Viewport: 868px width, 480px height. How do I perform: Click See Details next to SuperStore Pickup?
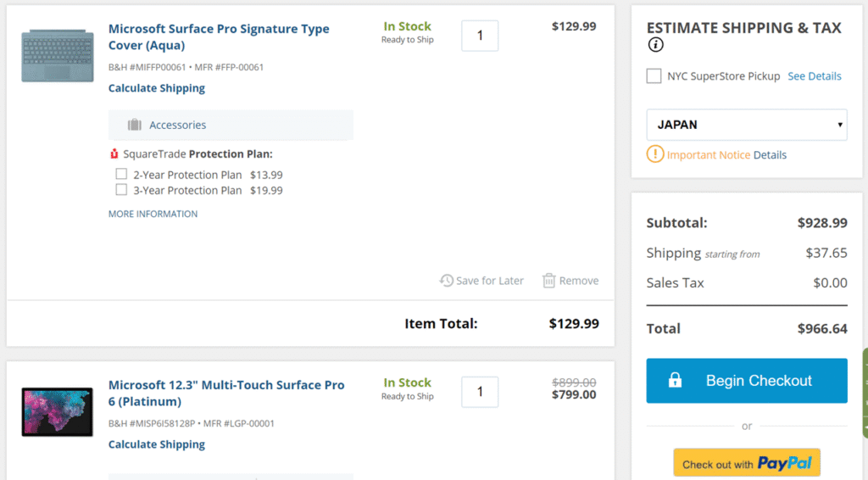[815, 75]
